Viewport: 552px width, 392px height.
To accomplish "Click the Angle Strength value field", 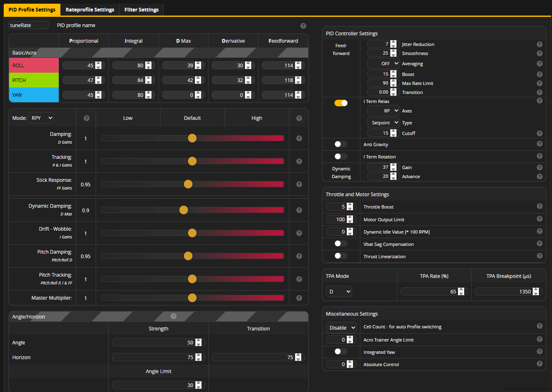I will coord(158,343).
